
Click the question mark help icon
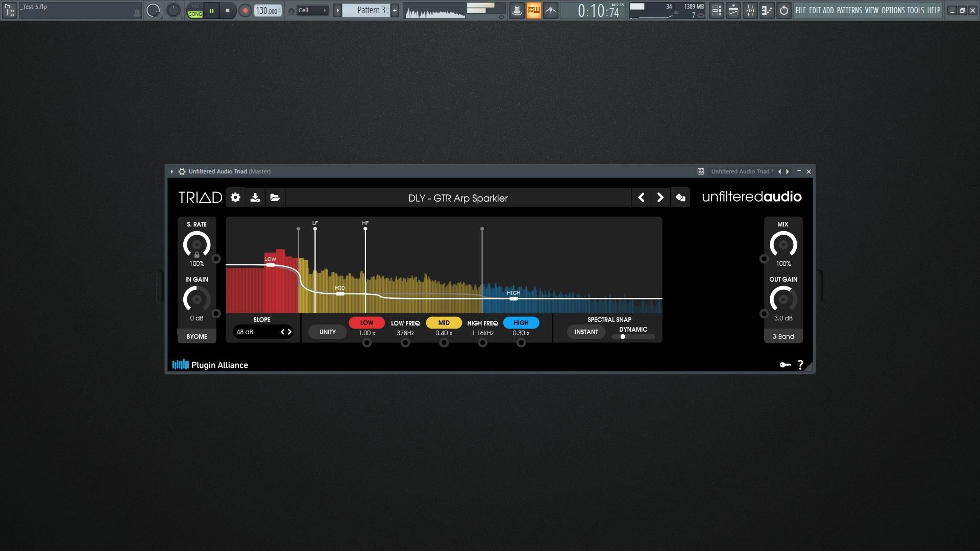pyautogui.click(x=800, y=365)
